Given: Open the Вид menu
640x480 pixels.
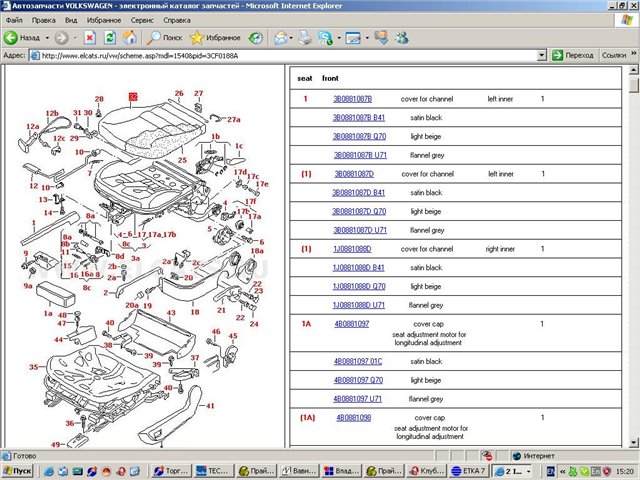Looking at the screenshot, I should coord(71,20).
